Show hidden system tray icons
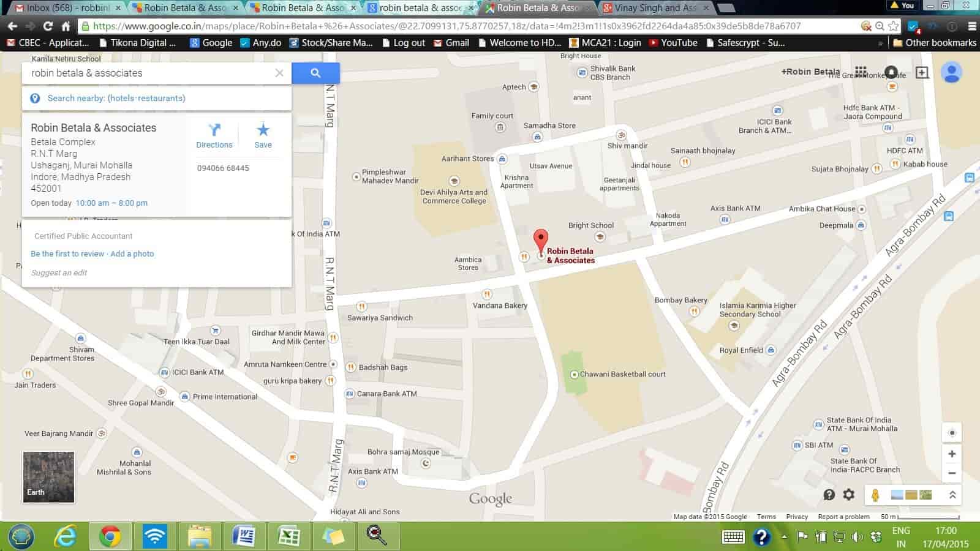 click(x=784, y=537)
